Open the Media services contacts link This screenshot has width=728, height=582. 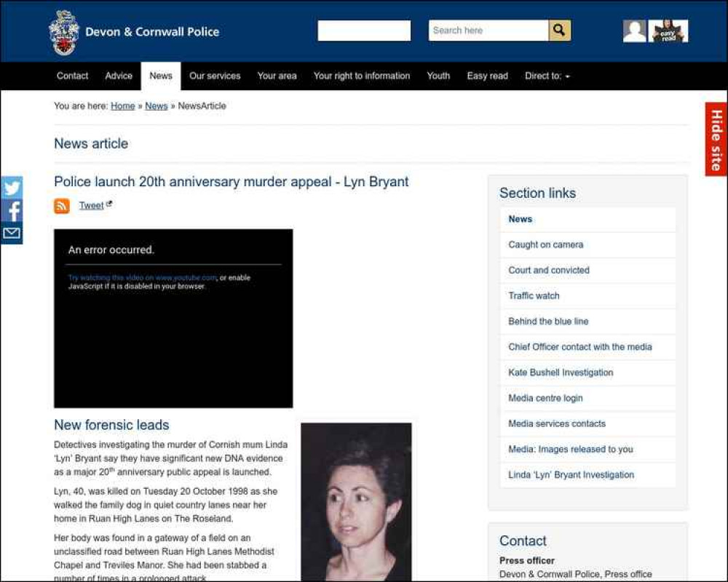[587, 423]
